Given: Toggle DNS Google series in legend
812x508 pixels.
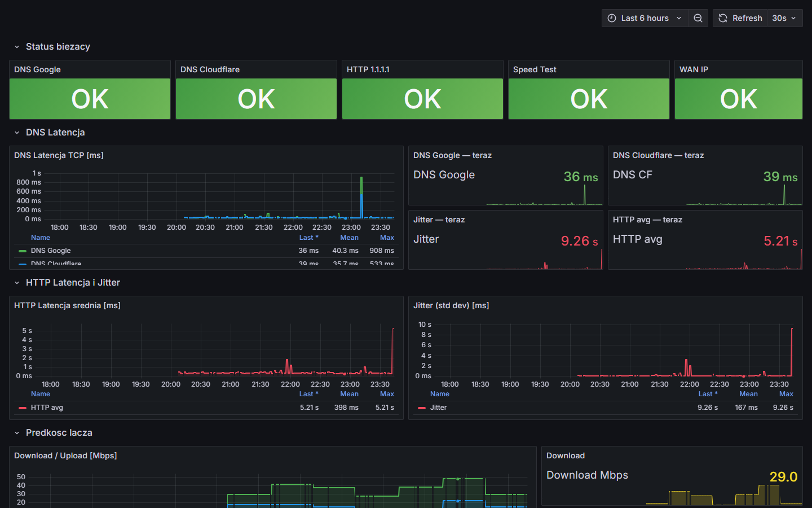Looking at the screenshot, I should tap(51, 251).
